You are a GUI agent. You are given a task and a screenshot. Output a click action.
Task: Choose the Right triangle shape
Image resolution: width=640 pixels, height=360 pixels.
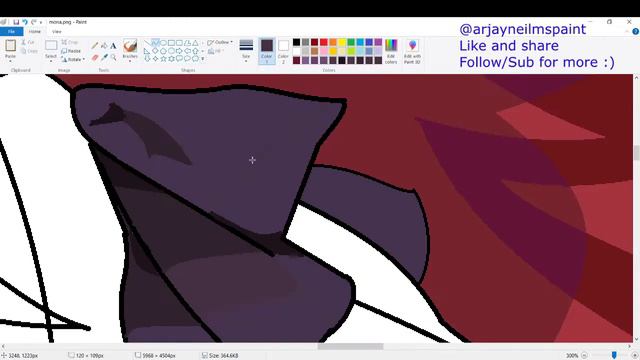pos(147,51)
